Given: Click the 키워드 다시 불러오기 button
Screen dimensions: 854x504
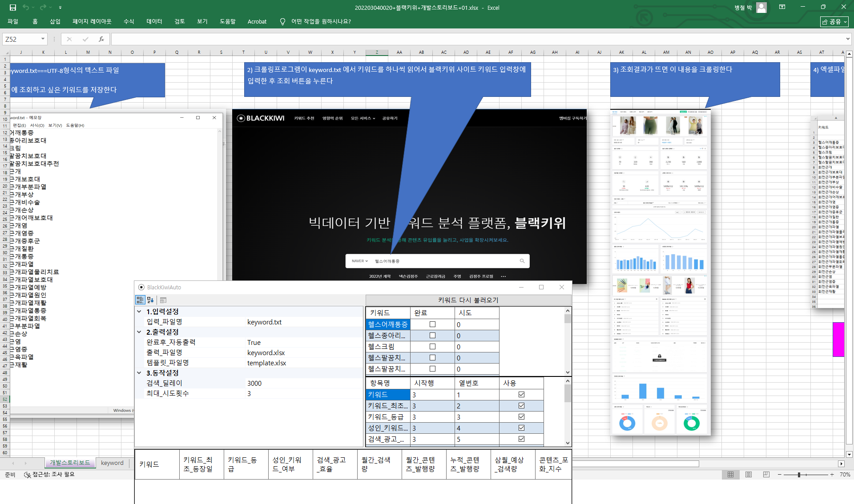Looking at the screenshot, I should pyautogui.click(x=468, y=300).
